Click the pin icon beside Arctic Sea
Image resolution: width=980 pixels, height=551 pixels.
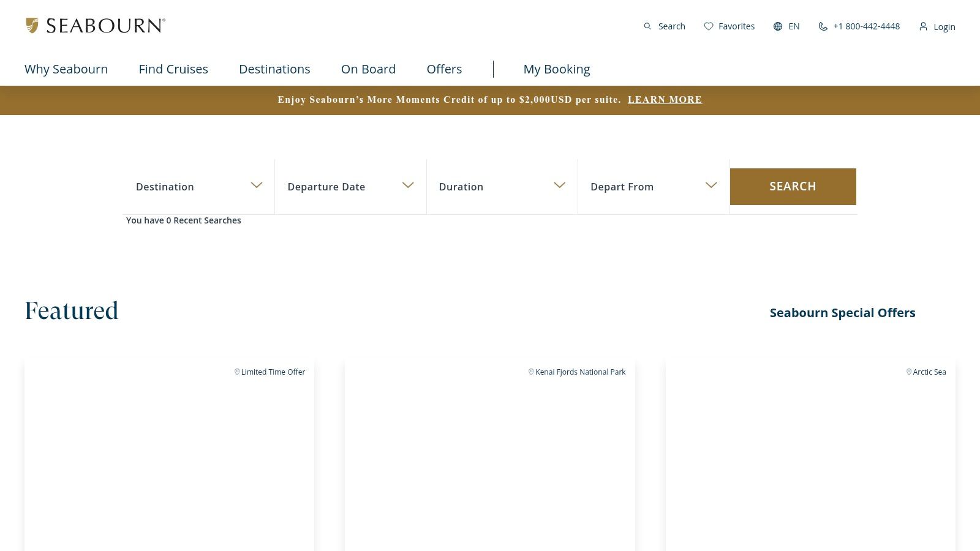[909, 372]
